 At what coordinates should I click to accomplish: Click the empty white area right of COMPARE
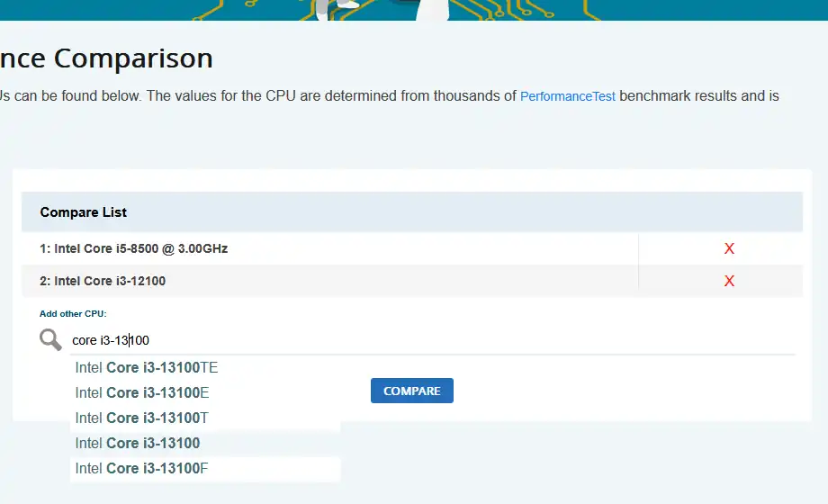click(x=630, y=391)
